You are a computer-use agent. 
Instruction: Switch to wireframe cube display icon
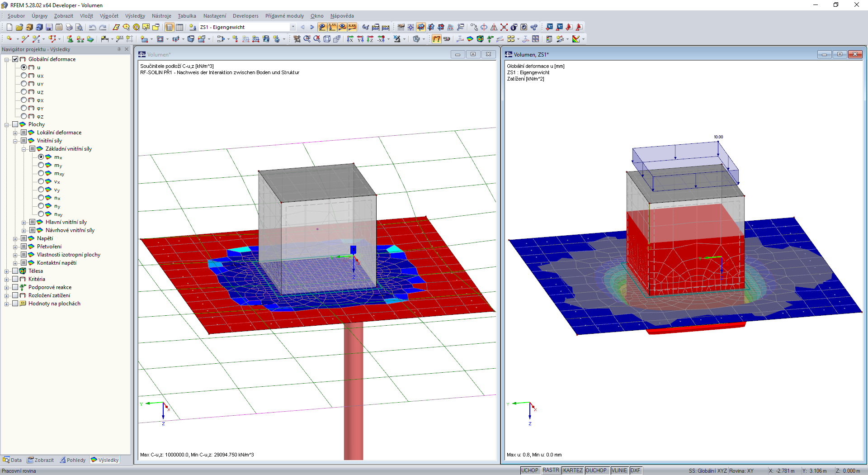coord(327,39)
